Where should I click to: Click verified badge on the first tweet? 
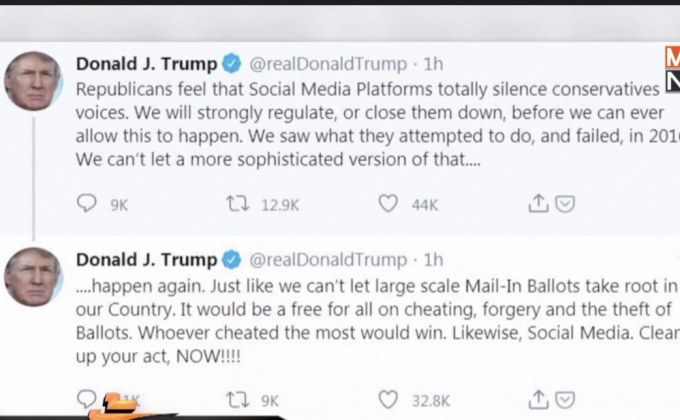coord(232,64)
